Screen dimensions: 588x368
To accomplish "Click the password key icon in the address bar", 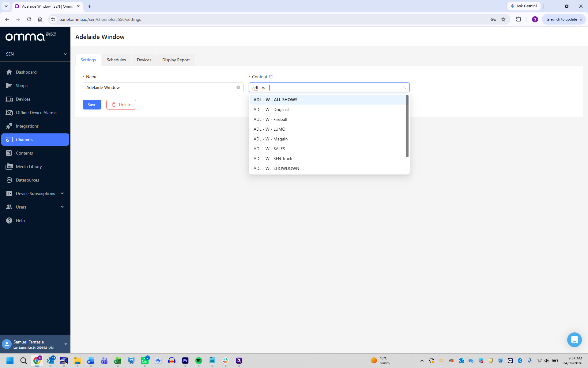I will 493,19.
